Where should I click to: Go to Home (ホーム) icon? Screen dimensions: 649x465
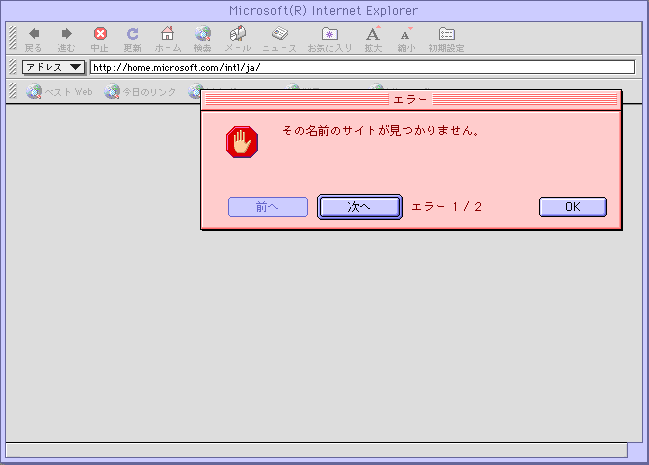[168, 34]
